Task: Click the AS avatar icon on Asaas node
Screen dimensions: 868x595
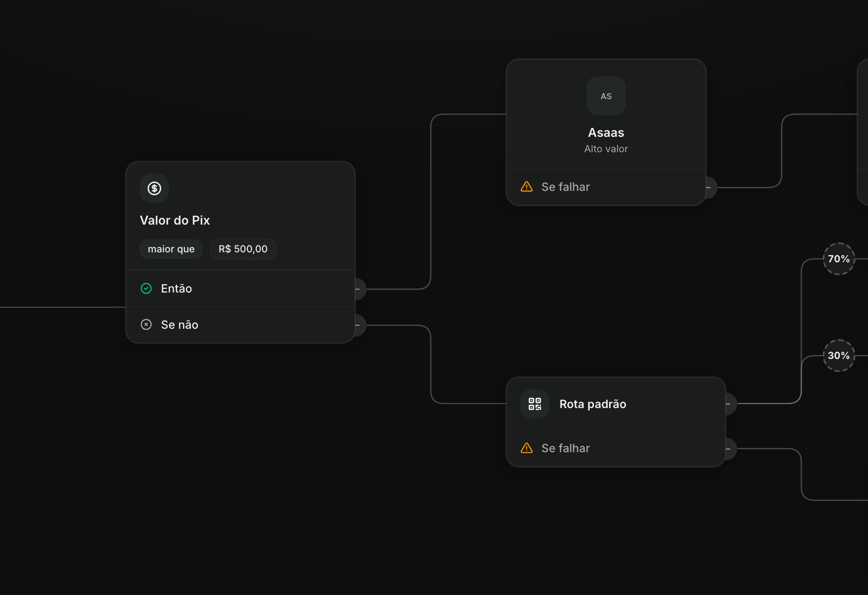Action: 606,96
